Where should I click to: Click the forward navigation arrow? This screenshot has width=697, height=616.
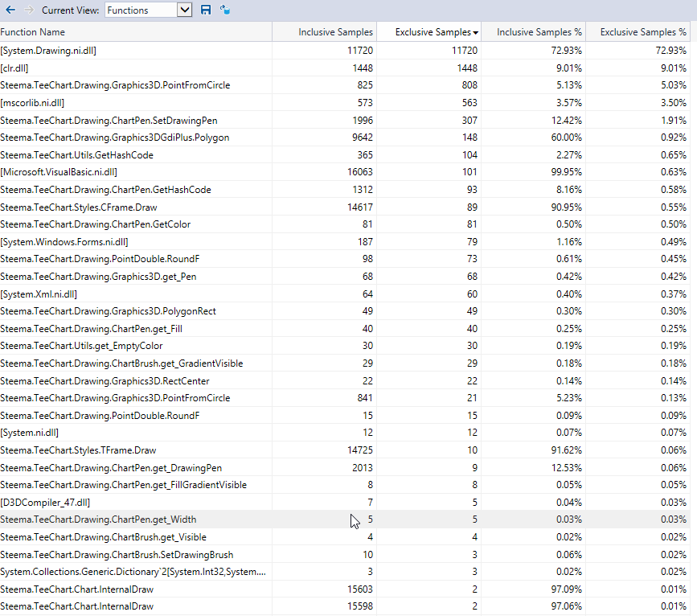click(x=29, y=10)
